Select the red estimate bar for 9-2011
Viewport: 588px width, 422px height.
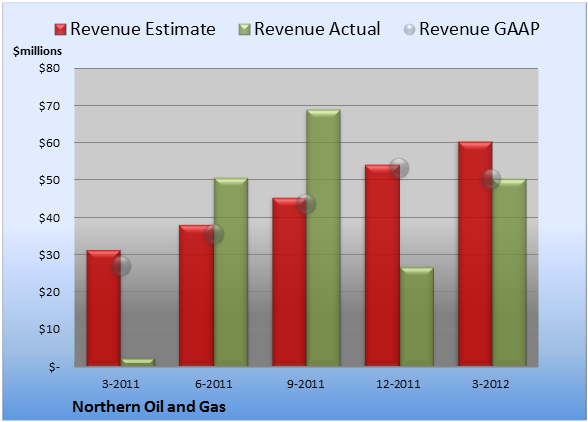(290, 282)
